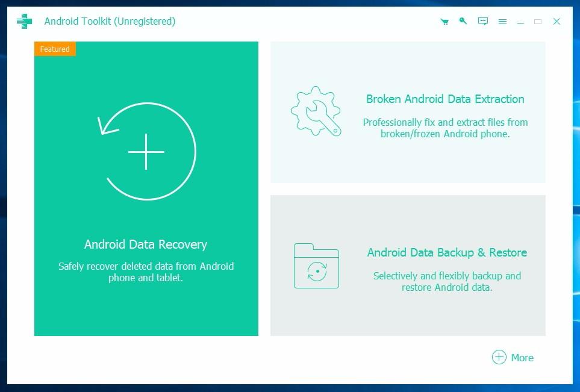Maximize the Android Toolkit window
The height and width of the screenshot is (392, 580).
tap(538, 22)
